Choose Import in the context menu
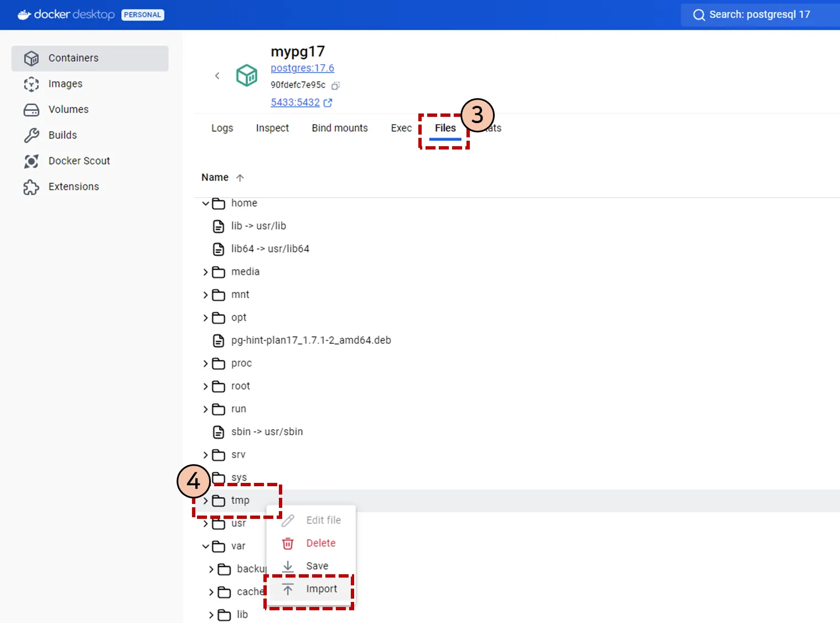The image size is (840, 623). (311, 589)
